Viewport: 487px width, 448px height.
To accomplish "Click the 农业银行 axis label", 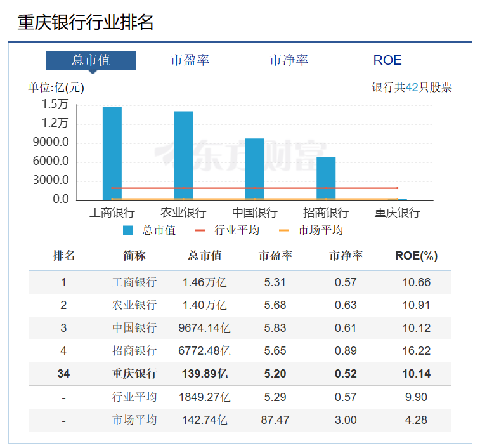I will [183, 213].
